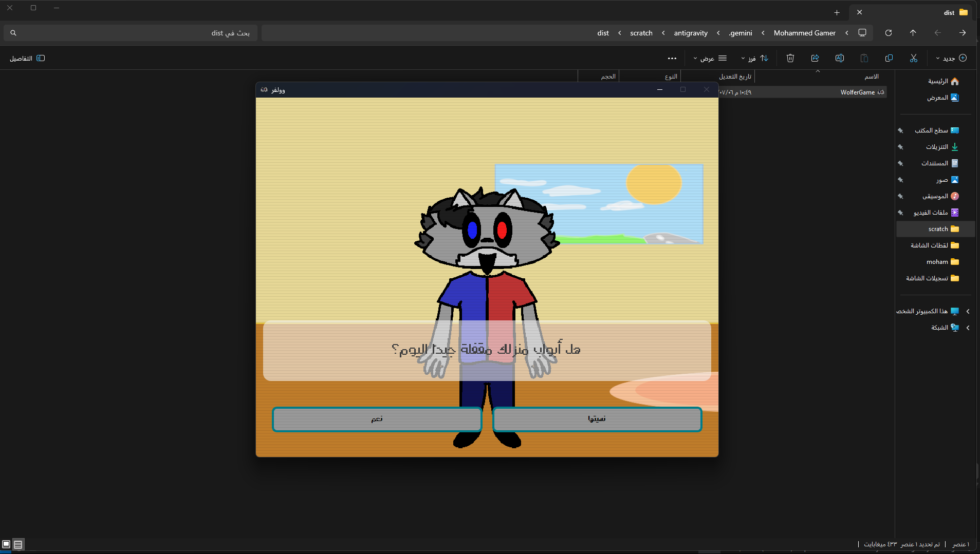This screenshot has height=554, width=980.
Task: Open الرئيسية home in sidebar
Action: [x=943, y=81]
